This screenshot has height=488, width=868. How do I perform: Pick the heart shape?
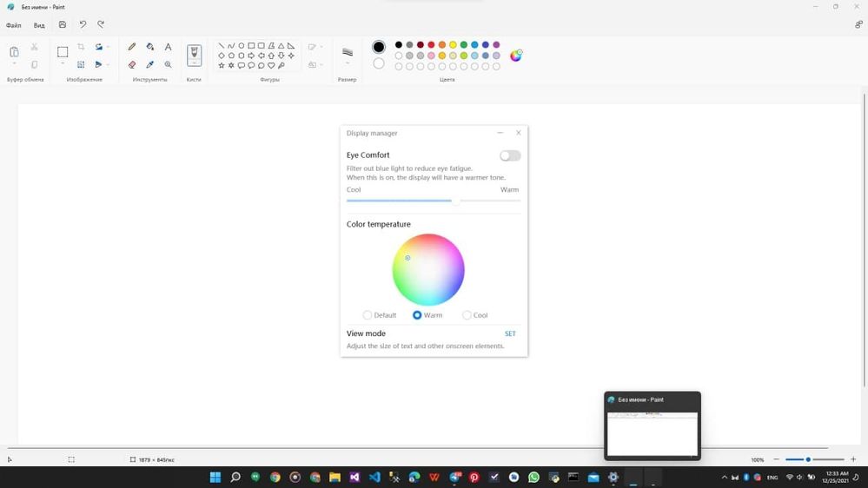tap(271, 65)
